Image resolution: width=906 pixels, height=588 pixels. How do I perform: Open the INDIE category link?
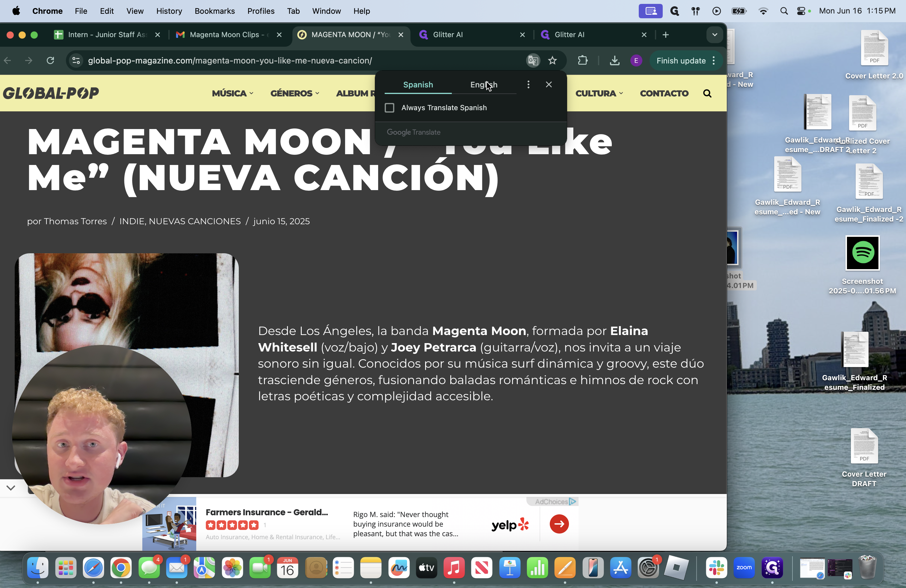[x=131, y=221]
